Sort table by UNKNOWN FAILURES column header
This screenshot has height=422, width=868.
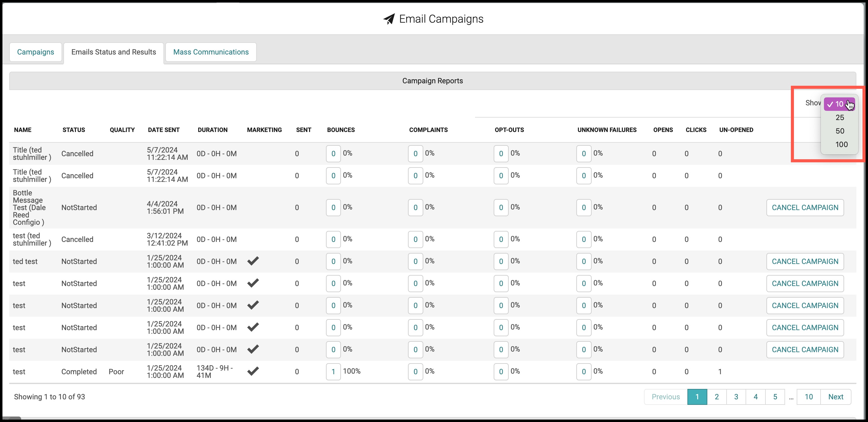[607, 130]
